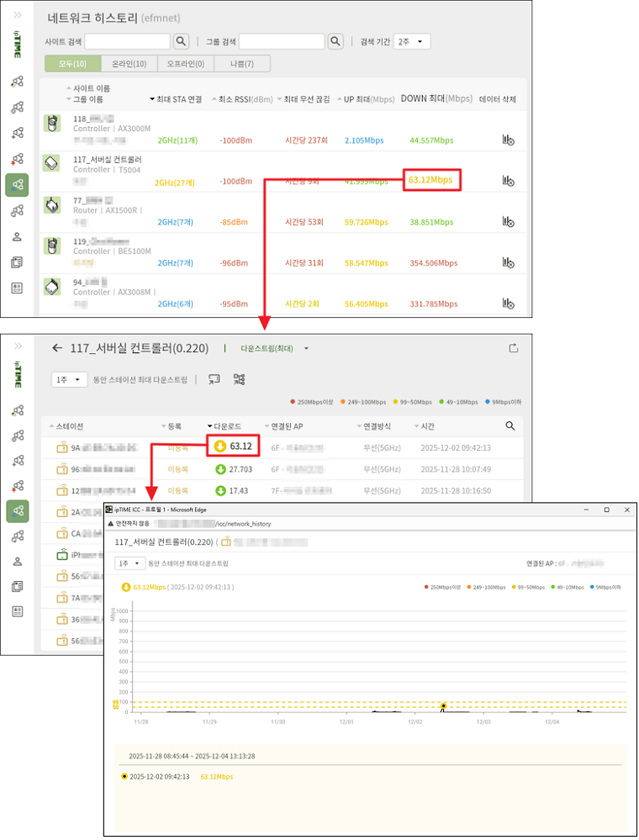Open the 117_서버실 컨트롤러 site name in the list
Viewport: 639px width, 840px height.
click(107, 160)
